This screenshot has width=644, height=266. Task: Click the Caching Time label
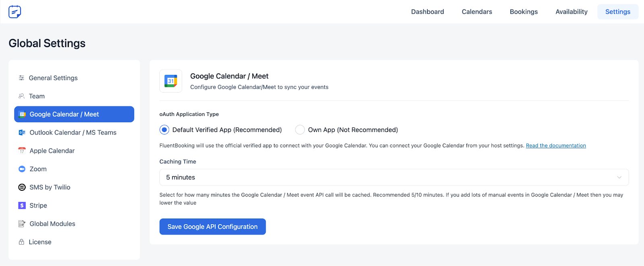point(178,162)
